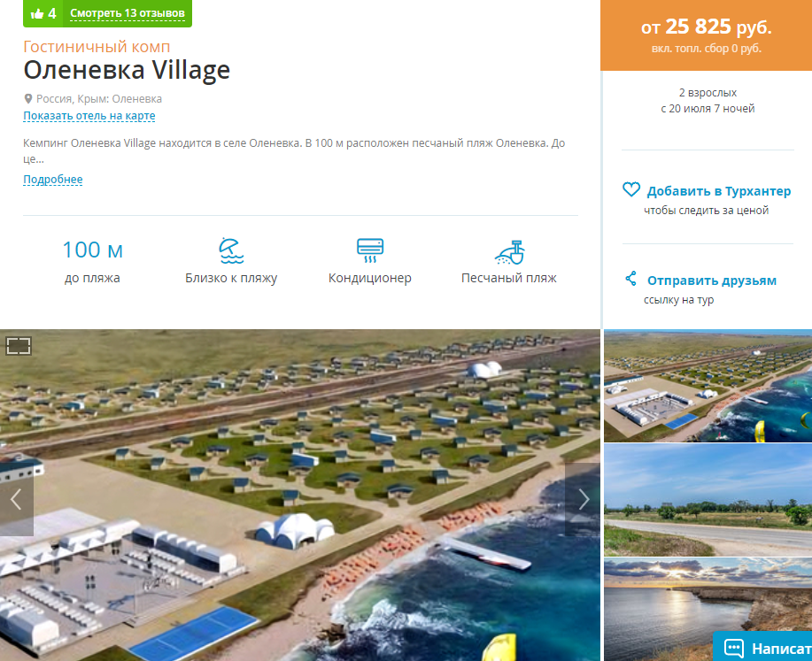Screen dimensions: 812x661
Task: Click the map pin location icon
Action: [28, 99]
